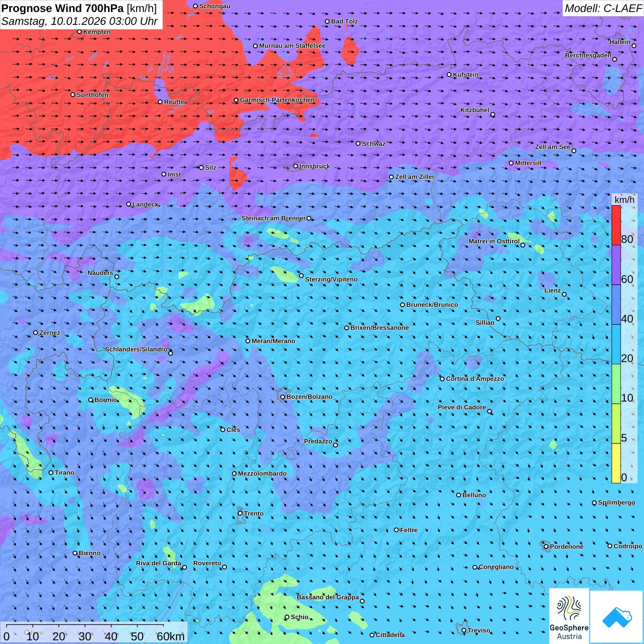Click the 'Nauders' label
Image resolution: width=644 pixels, height=644 pixels.
(100, 273)
